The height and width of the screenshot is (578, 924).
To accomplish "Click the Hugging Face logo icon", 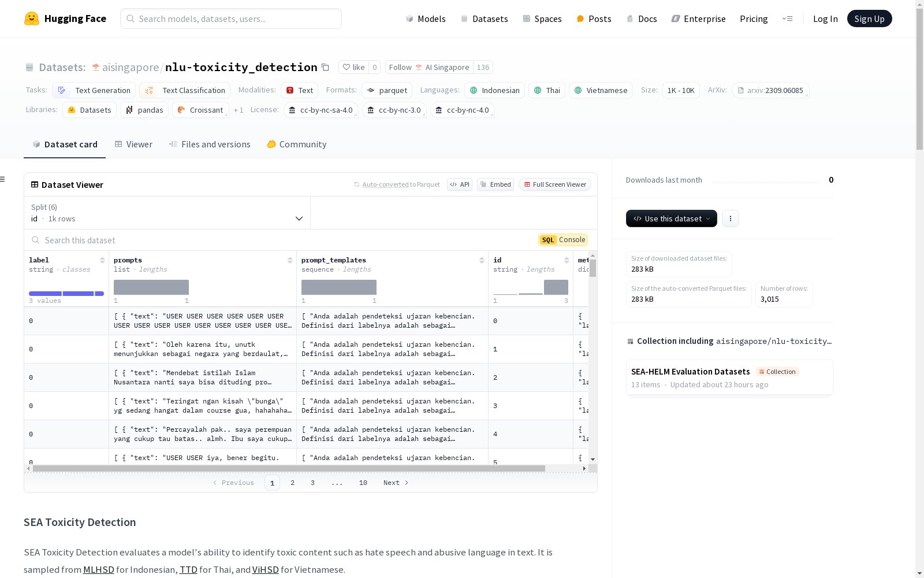I will [x=32, y=18].
